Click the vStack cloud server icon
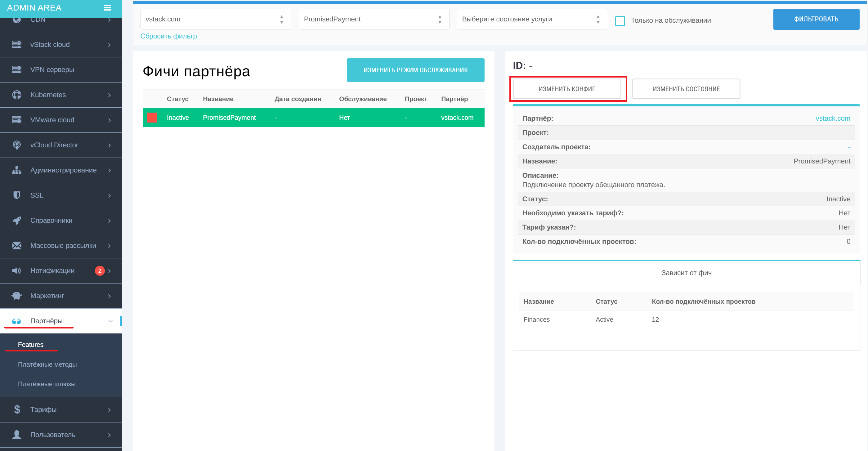The width and height of the screenshot is (868, 451). [16, 44]
